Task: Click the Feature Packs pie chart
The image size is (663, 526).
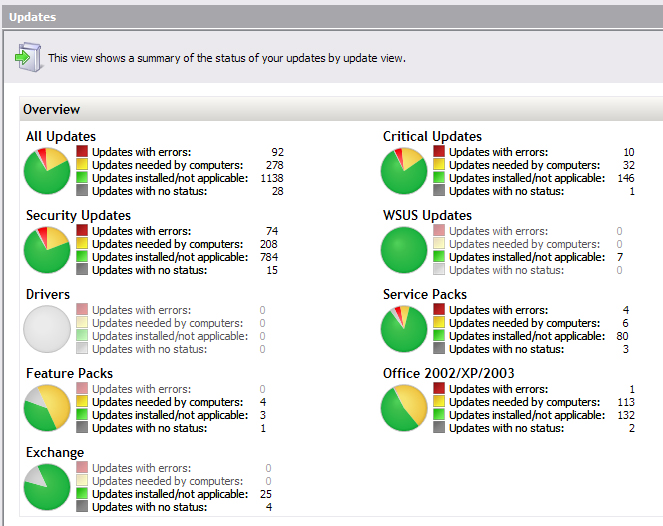Action: pos(48,408)
